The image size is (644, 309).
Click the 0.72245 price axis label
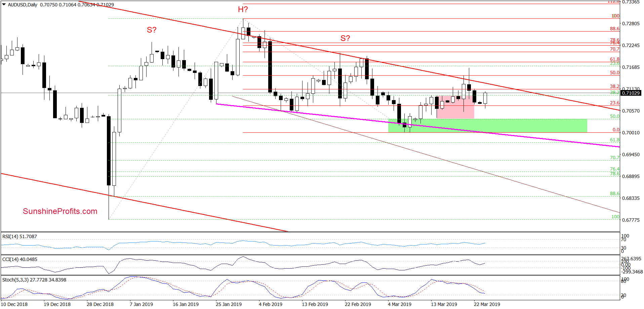(631, 45)
